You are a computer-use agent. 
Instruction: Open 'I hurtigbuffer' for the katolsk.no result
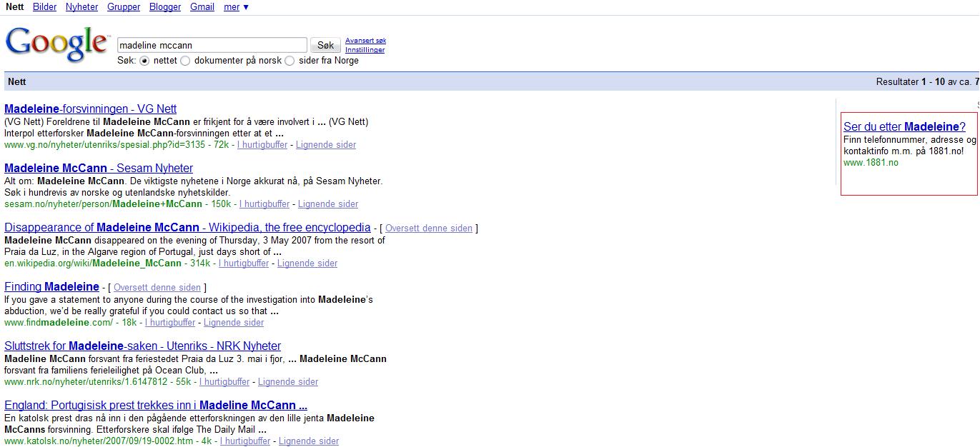(x=245, y=441)
